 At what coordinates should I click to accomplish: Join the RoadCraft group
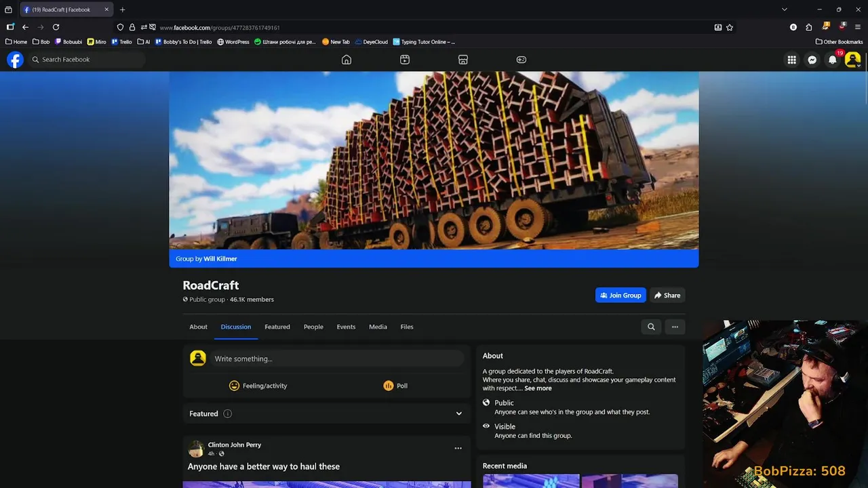tap(620, 296)
